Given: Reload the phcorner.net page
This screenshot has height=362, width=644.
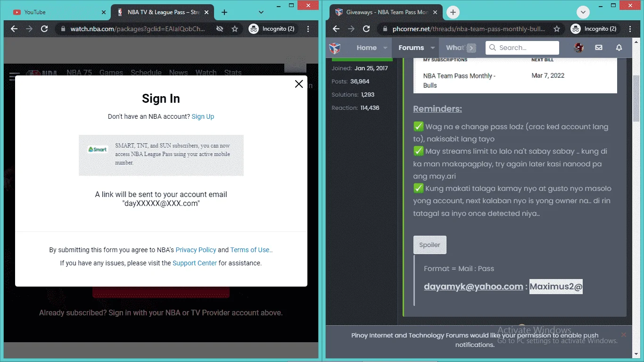Looking at the screenshot, I should [x=366, y=29].
